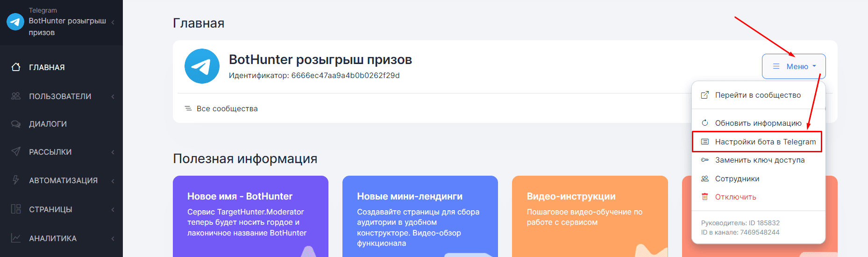Screen dimensions: 868x257
Task: Expand the АВТОМАТИЗАЦИЯ submenu chevron
Action: point(113,180)
